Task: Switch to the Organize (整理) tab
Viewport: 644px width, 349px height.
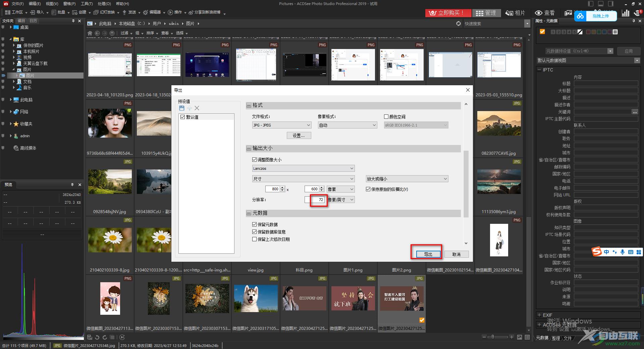Action: point(556,338)
